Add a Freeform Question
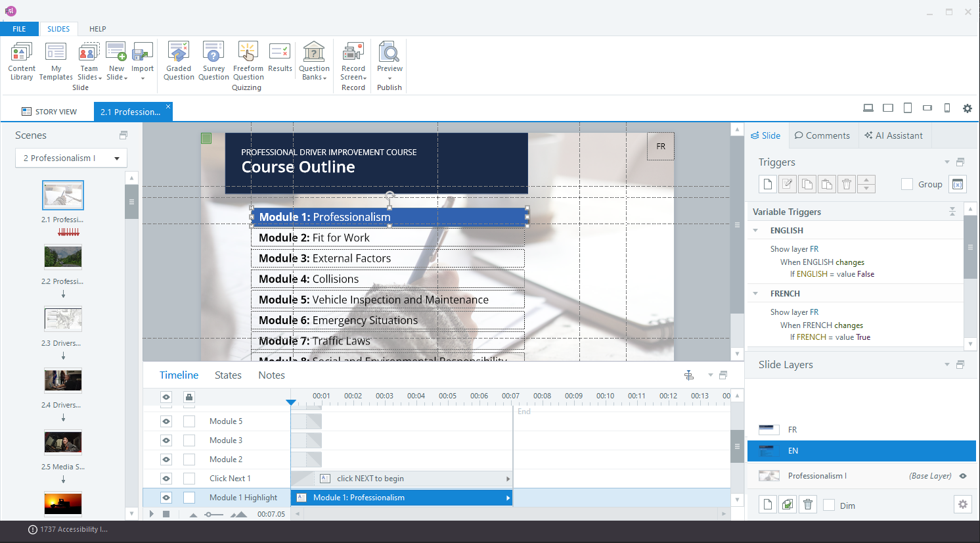This screenshot has height=543, width=980. coord(248,60)
